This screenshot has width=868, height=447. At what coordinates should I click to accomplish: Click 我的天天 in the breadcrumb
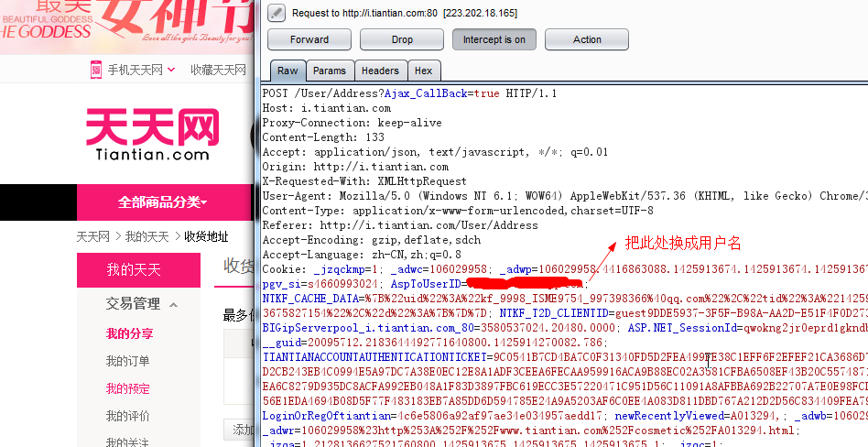click(x=146, y=237)
